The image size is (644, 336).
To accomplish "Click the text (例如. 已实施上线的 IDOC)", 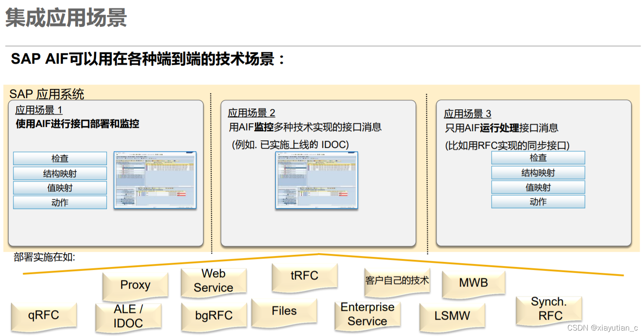I will click(290, 145).
